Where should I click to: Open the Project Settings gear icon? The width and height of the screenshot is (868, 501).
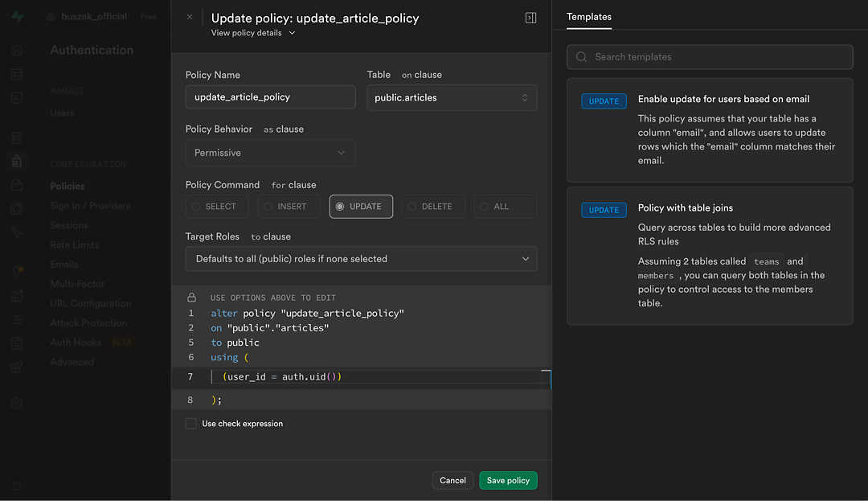pos(17,404)
